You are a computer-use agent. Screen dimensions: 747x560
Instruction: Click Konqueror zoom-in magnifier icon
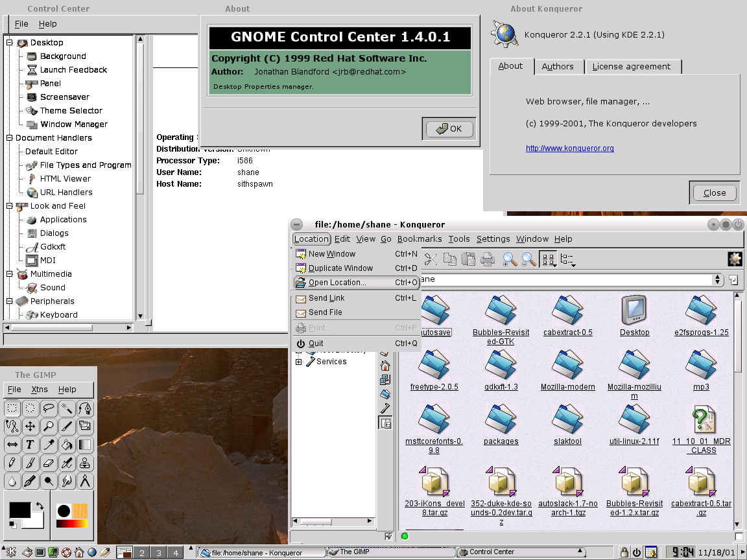click(510, 259)
